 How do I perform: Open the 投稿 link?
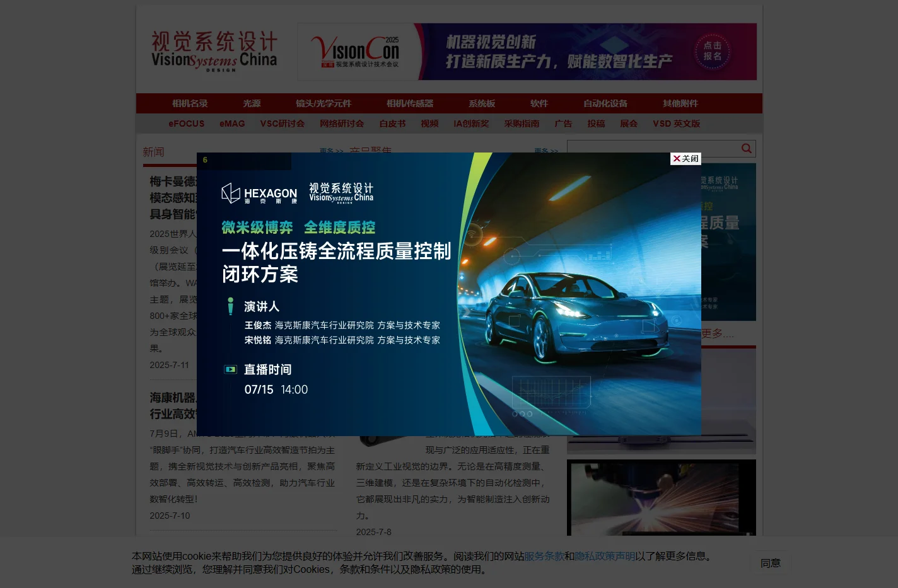[596, 124]
